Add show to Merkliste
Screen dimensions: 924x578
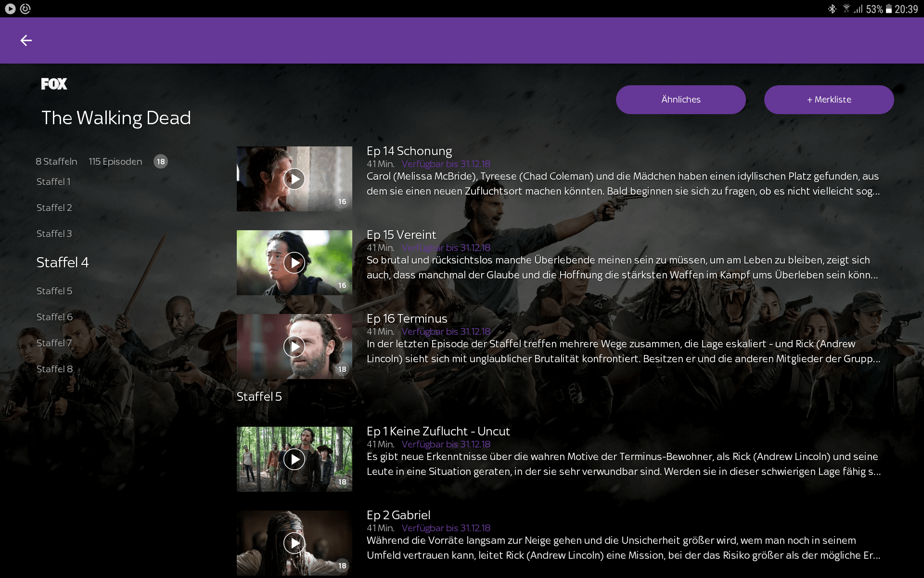[829, 100]
